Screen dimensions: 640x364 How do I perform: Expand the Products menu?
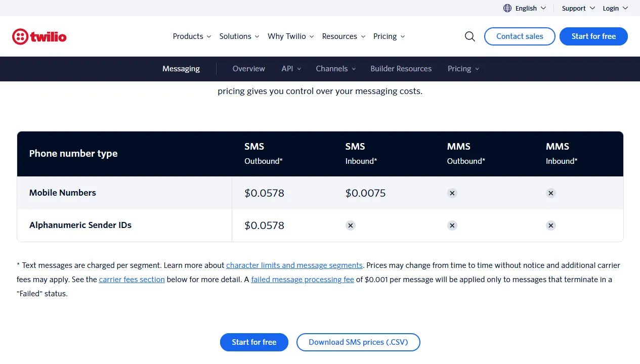coord(192,36)
